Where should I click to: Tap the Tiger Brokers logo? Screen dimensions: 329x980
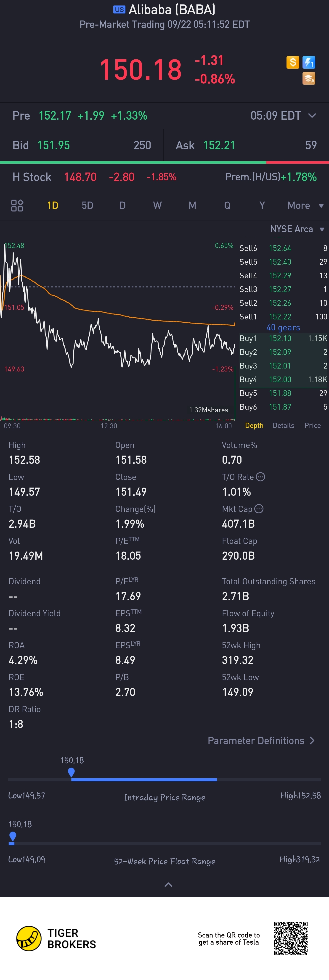pyautogui.click(x=56, y=938)
